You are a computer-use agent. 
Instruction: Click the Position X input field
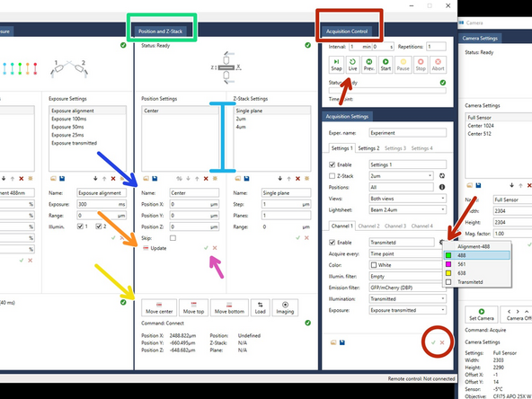click(x=194, y=204)
